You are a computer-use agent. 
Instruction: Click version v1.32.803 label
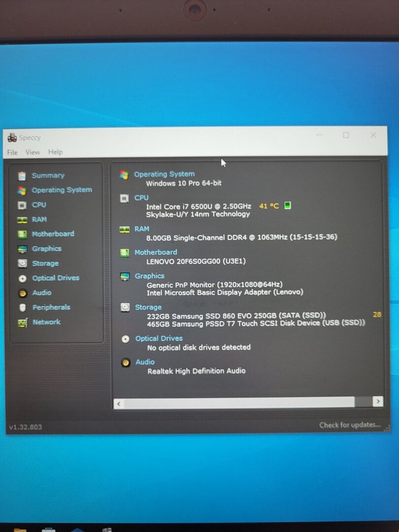26,427
